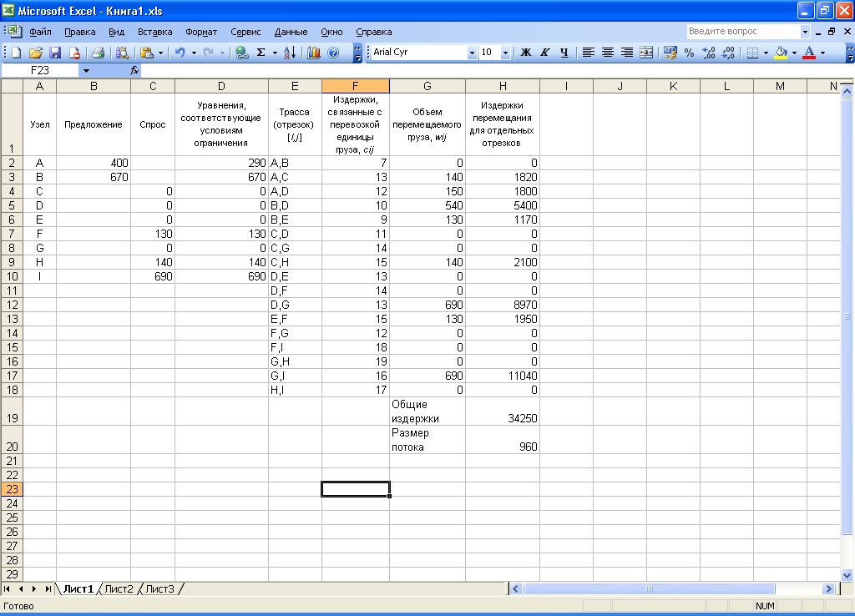Click the yellow Fill Color bucket

point(781,52)
